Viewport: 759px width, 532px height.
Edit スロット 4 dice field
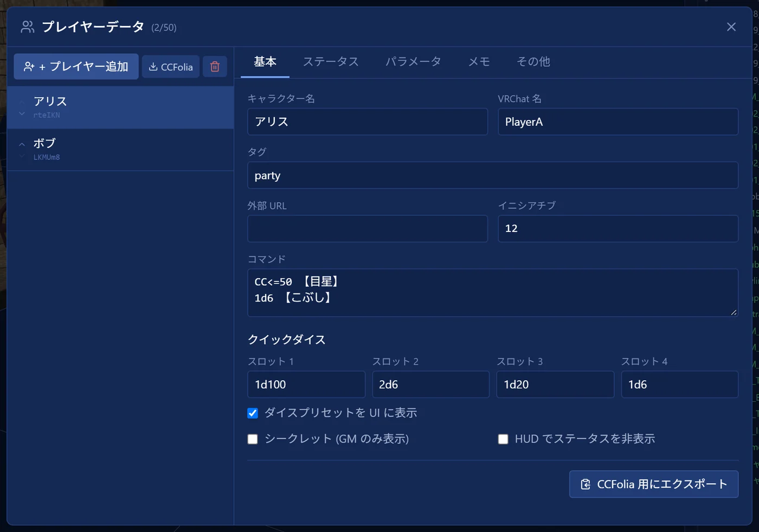[x=680, y=384]
